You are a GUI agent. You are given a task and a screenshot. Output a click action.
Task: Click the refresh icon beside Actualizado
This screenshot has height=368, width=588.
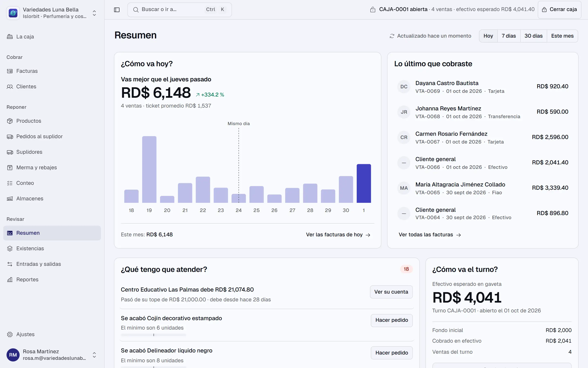point(392,36)
